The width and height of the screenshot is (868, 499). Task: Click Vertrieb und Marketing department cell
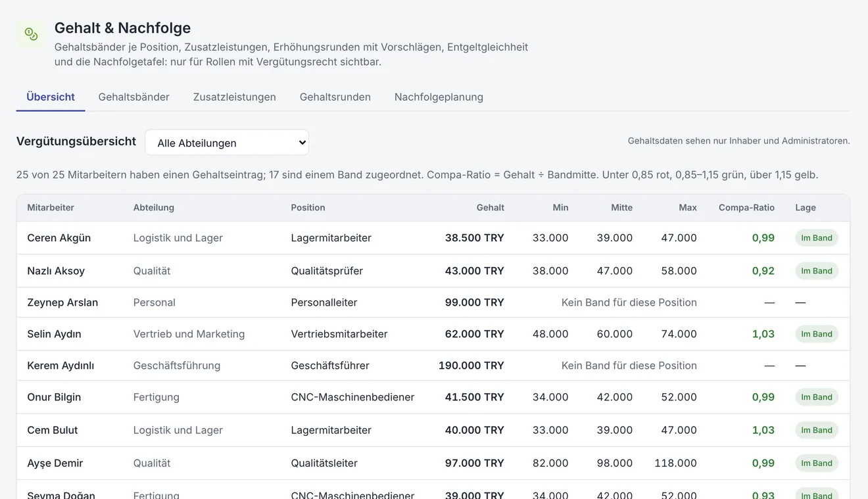(x=189, y=334)
